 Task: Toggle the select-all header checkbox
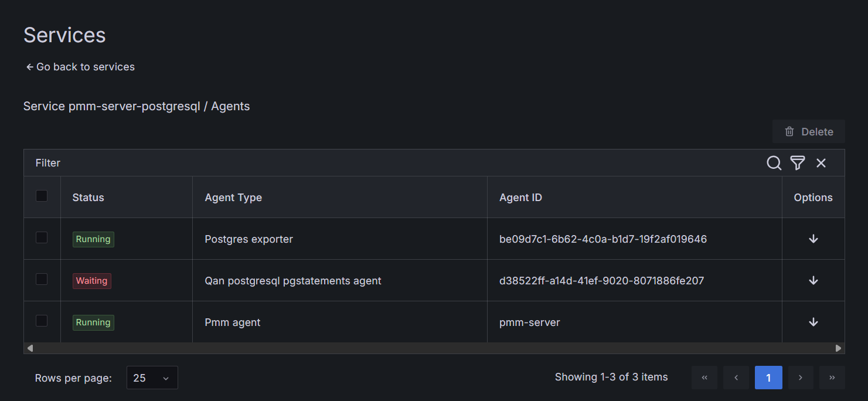click(42, 196)
